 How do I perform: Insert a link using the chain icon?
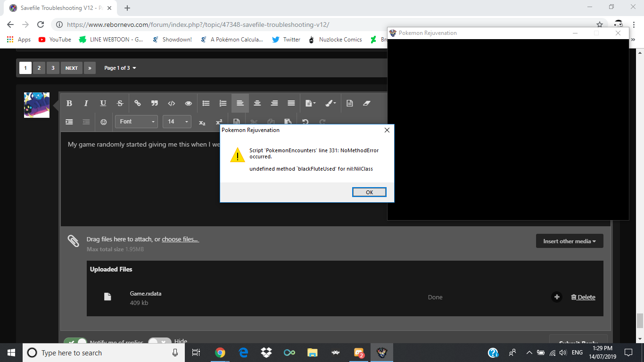click(x=138, y=103)
